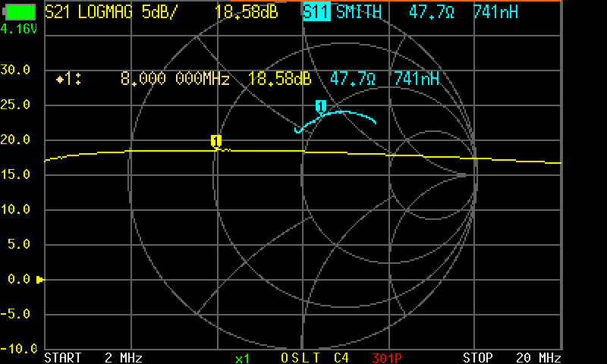607x364 pixels.
Task: Tap the green battery indicator icon
Action: click(19, 12)
